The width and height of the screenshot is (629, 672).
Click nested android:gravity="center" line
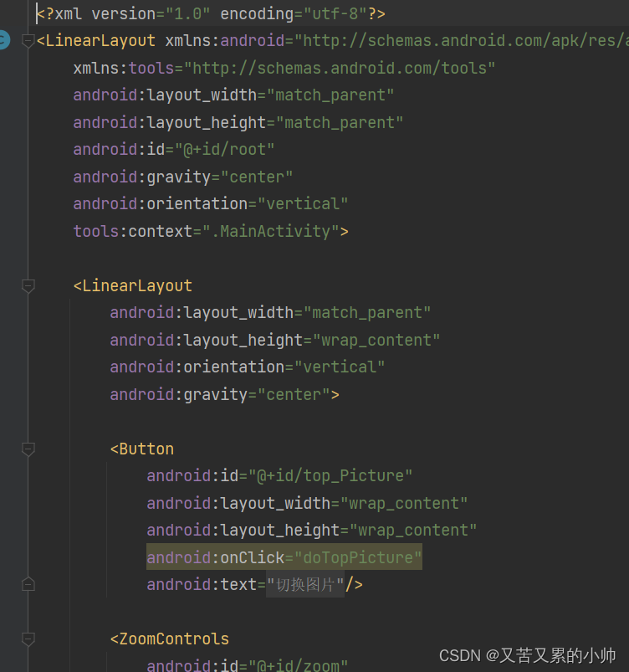[224, 395]
